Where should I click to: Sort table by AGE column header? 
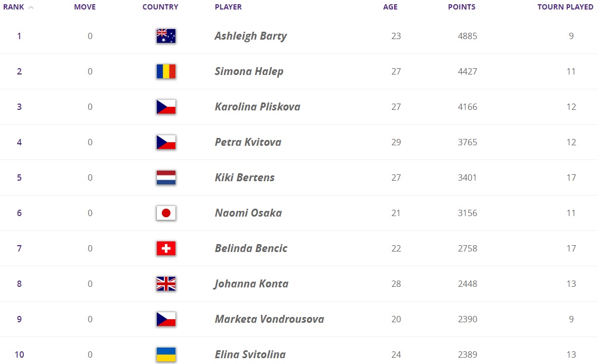click(x=390, y=7)
